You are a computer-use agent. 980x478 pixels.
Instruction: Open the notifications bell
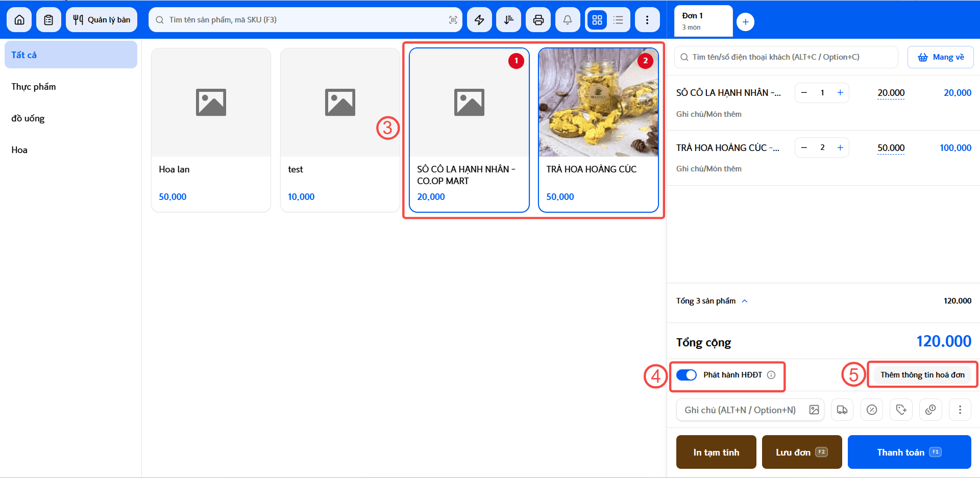coord(568,20)
